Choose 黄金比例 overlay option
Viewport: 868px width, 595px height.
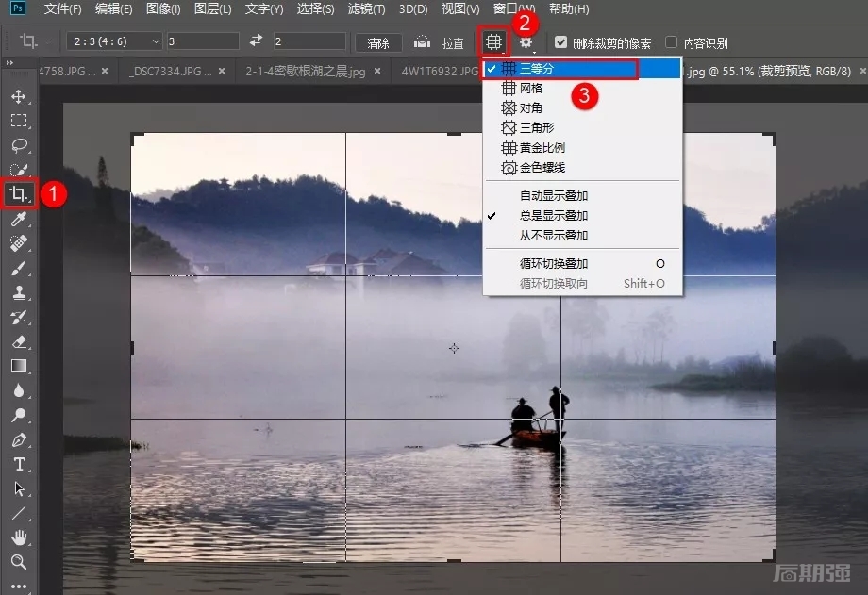click(542, 148)
